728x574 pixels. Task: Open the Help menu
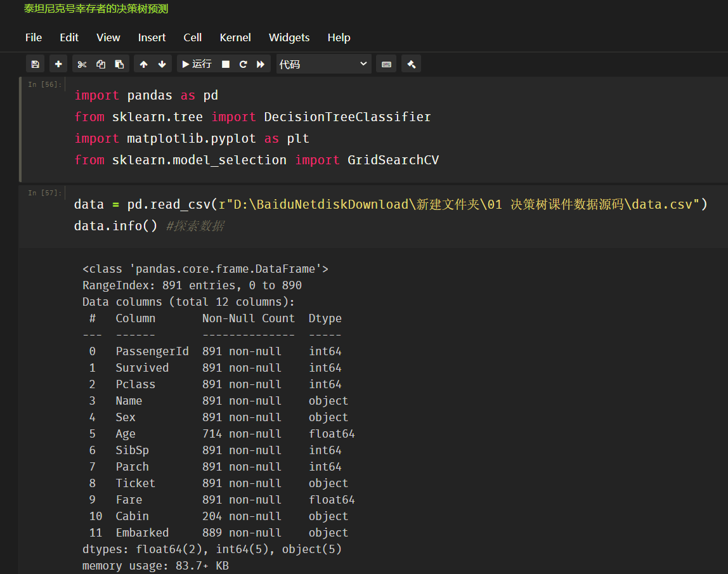click(x=339, y=37)
